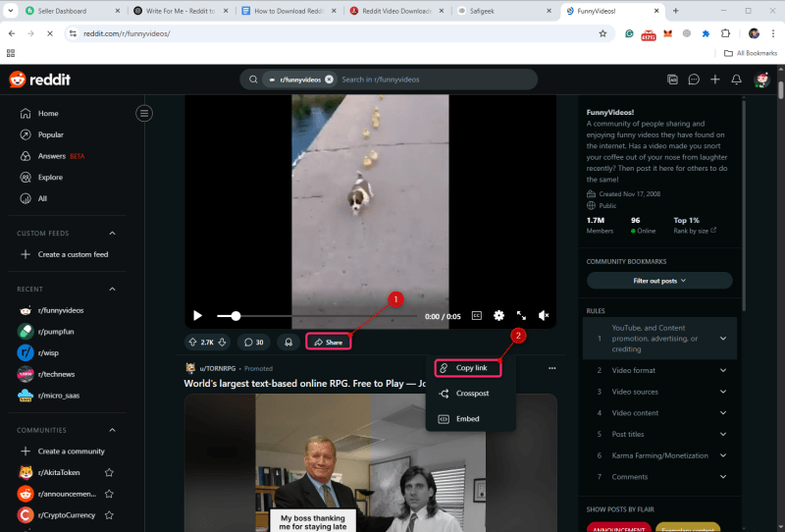Upvote the dog video post
The height and width of the screenshot is (532, 785).
[x=192, y=343]
